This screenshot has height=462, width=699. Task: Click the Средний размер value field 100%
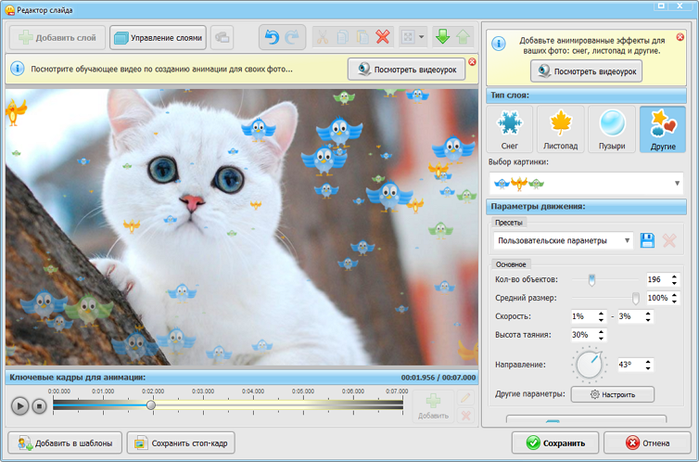click(x=658, y=298)
